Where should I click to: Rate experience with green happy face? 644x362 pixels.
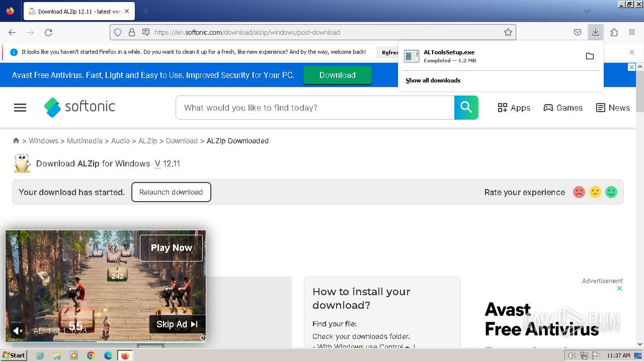pyautogui.click(x=611, y=192)
